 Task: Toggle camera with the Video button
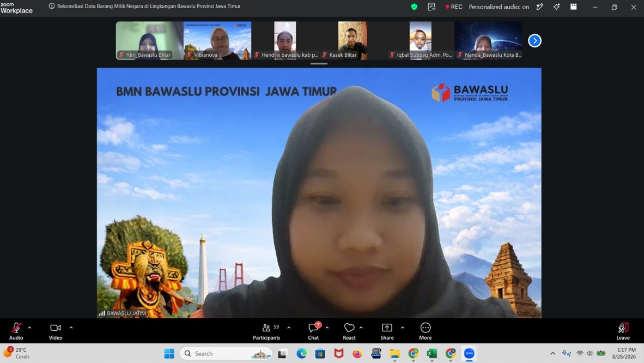click(56, 331)
